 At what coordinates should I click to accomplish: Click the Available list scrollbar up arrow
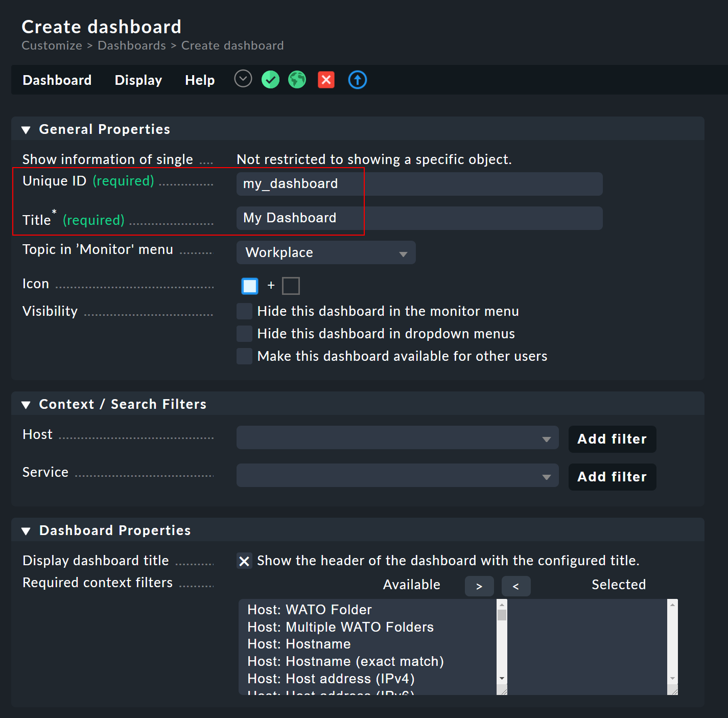point(502,605)
